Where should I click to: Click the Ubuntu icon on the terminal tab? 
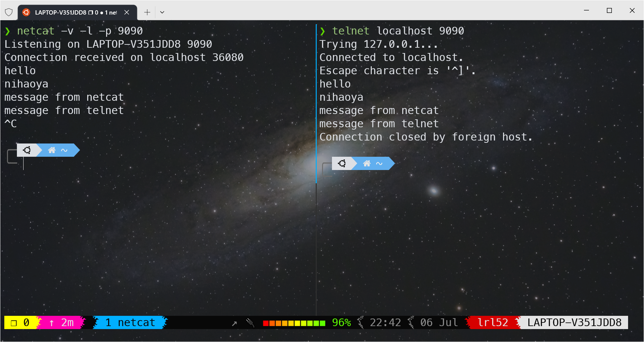coord(26,12)
